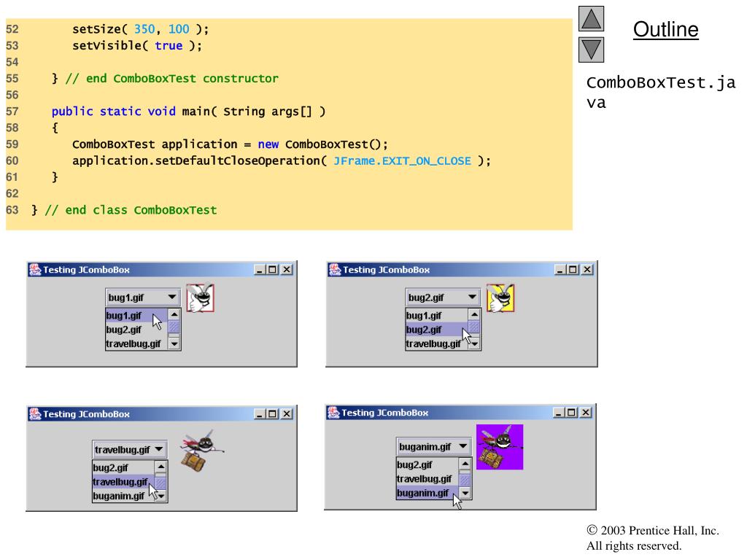Select travelbug.gif in the fourth window's list

pos(427,478)
